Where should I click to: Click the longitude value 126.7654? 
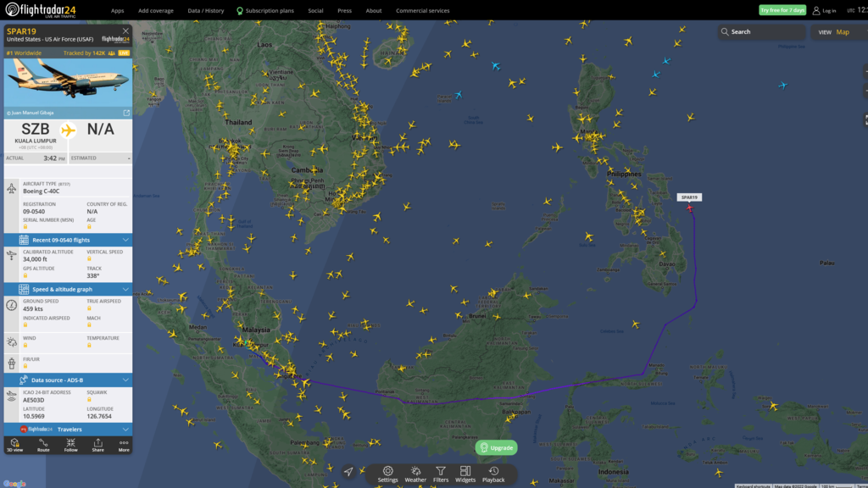coord(99,416)
